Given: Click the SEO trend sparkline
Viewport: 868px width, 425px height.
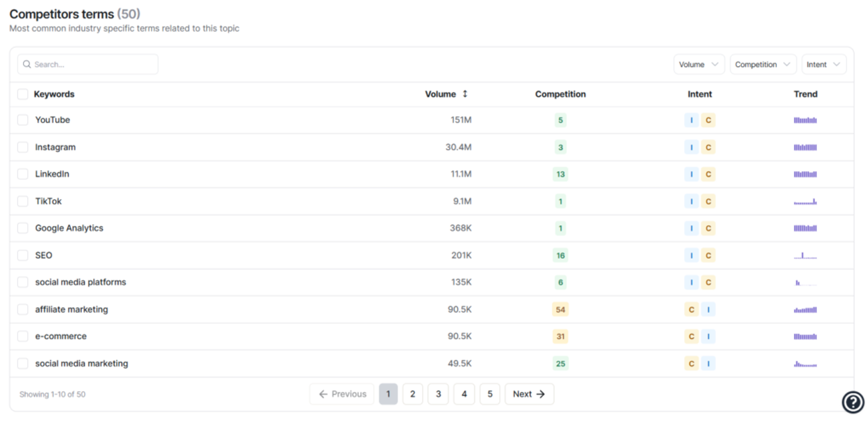Looking at the screenshot, I should [805, 255].
